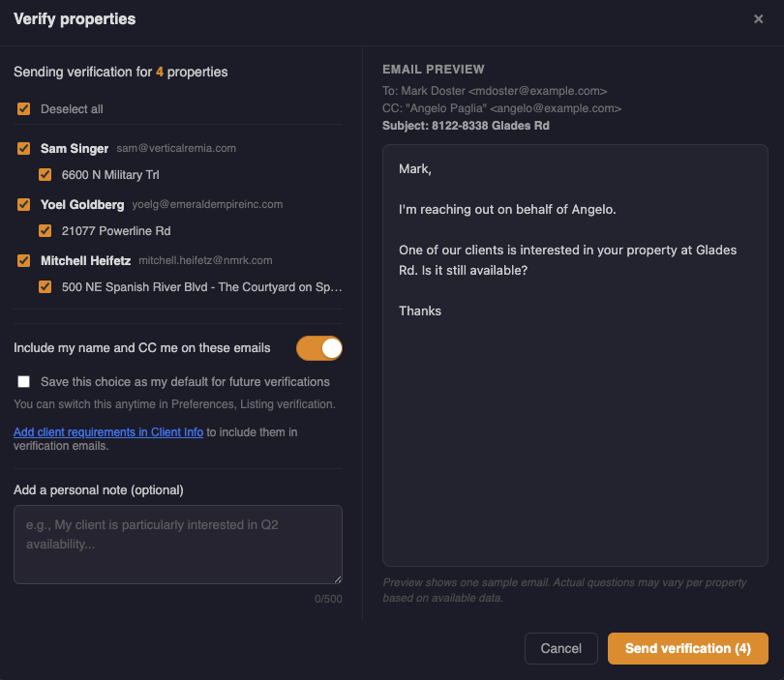
Task: Open "Add client requirements in Client Info" link
Action: point(108,432)
